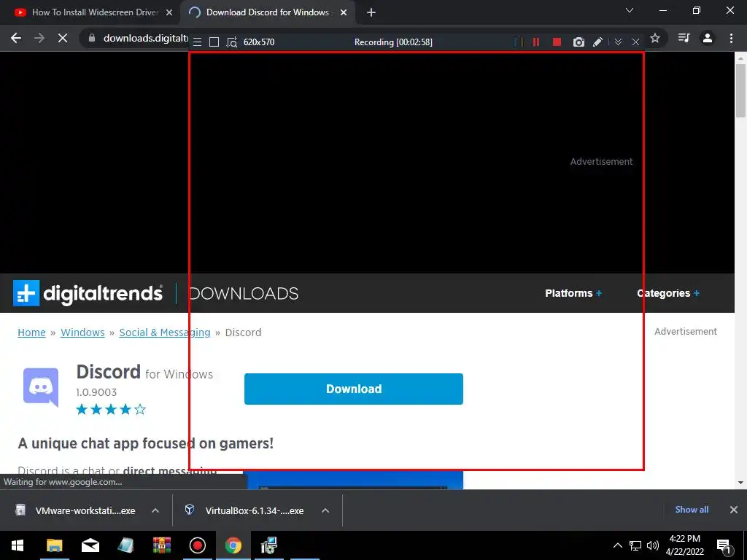Screen dimensions: 747x560
Task: Bookmark this page with star icon
Action: [655, 38]
